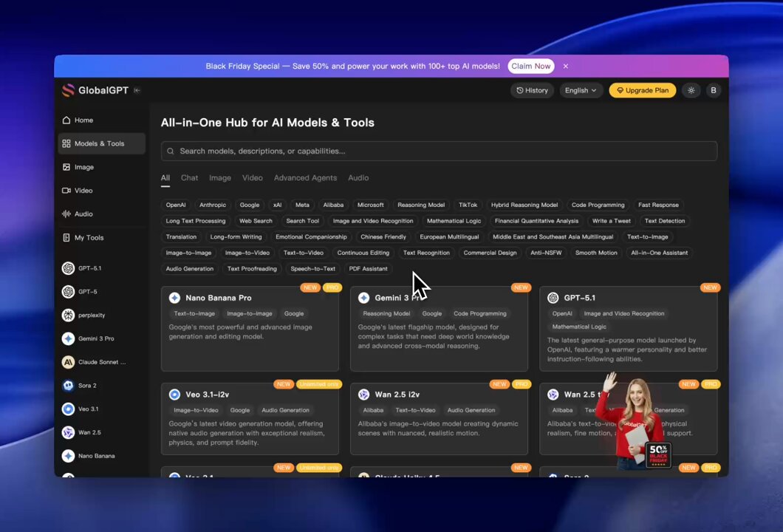Filter by the Anti-NSFW tag
This screenshot has width=783, height=532.
tap(546, 253)
